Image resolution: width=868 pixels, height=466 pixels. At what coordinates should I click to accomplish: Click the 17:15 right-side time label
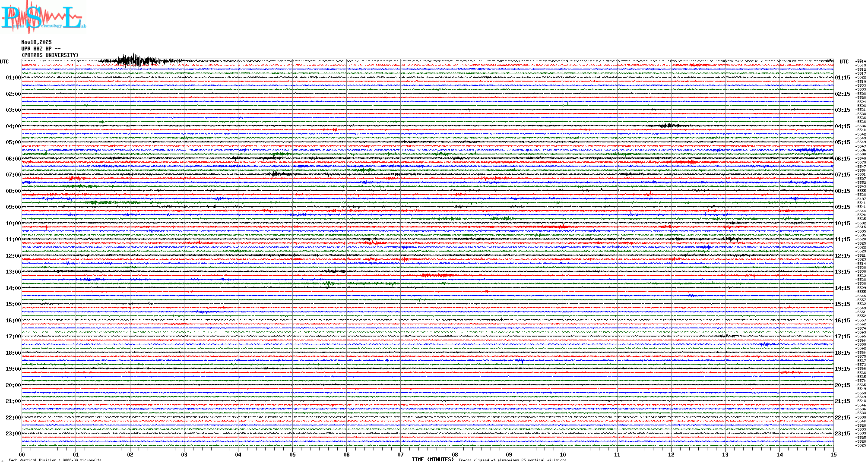[x=842, y=337]
